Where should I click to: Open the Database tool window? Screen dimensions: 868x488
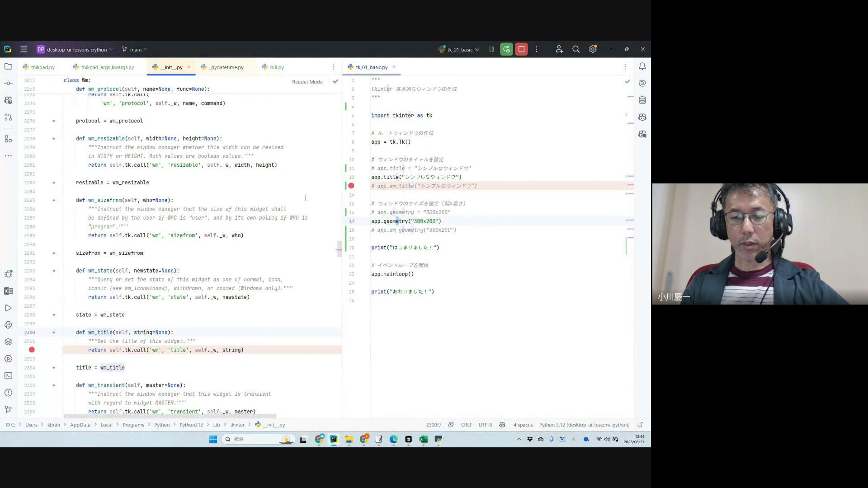click(642, 100)
